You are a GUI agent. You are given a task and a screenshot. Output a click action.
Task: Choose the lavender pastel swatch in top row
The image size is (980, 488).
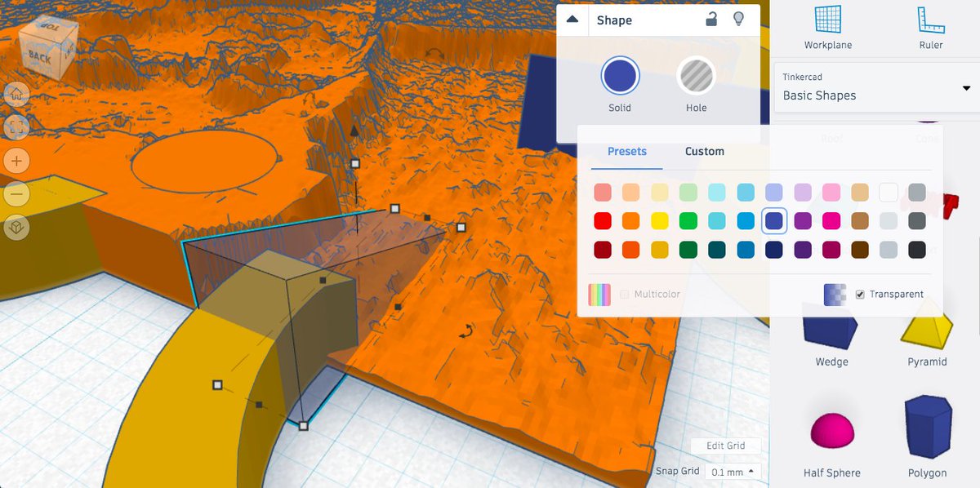803,193
